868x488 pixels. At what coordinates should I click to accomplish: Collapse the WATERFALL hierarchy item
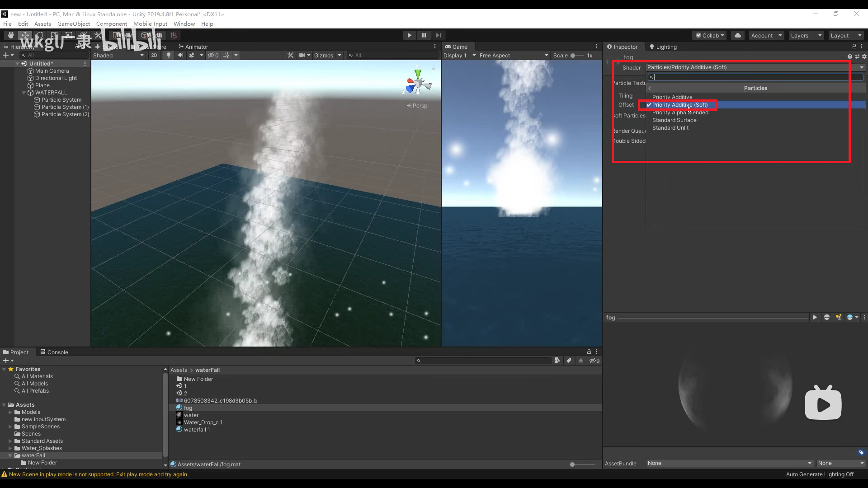(x=24, y=92)
